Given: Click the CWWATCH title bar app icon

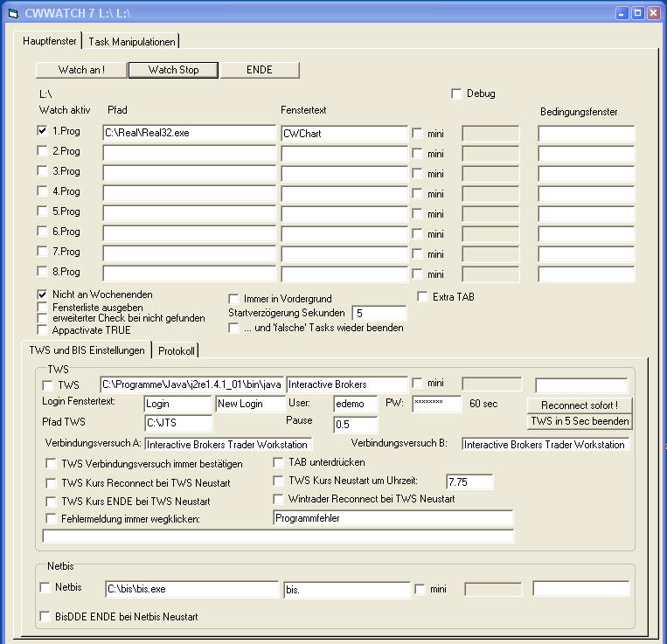Looking at the screenshot, I should (x=12, y=13).
